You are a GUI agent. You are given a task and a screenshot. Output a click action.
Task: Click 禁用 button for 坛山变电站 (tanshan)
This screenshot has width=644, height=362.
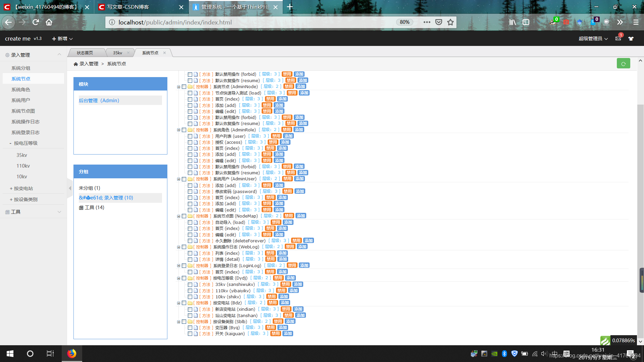288,315
